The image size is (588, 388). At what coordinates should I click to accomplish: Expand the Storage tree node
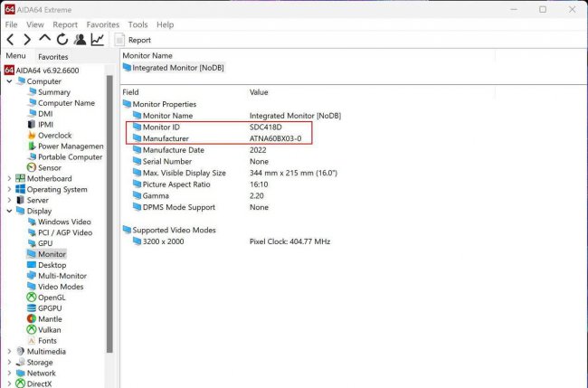coord(9,363)
